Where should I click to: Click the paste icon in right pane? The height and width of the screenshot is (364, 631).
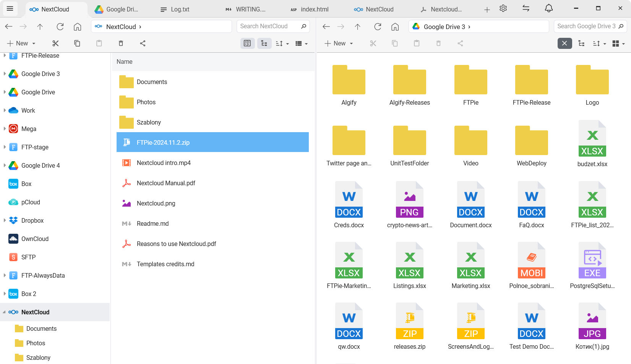417,43
